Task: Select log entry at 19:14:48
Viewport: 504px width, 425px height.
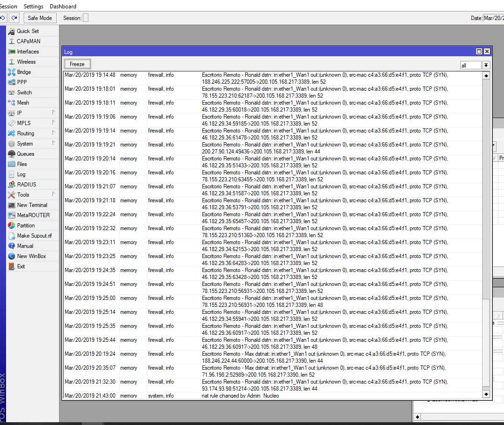Action: [x=273, y=79]
